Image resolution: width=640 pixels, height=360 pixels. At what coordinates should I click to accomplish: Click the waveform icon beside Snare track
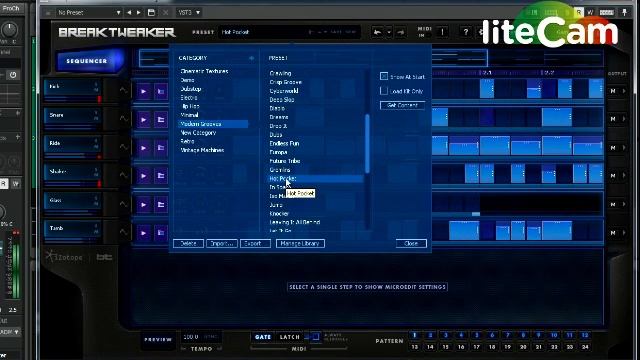tap(124, 118)
